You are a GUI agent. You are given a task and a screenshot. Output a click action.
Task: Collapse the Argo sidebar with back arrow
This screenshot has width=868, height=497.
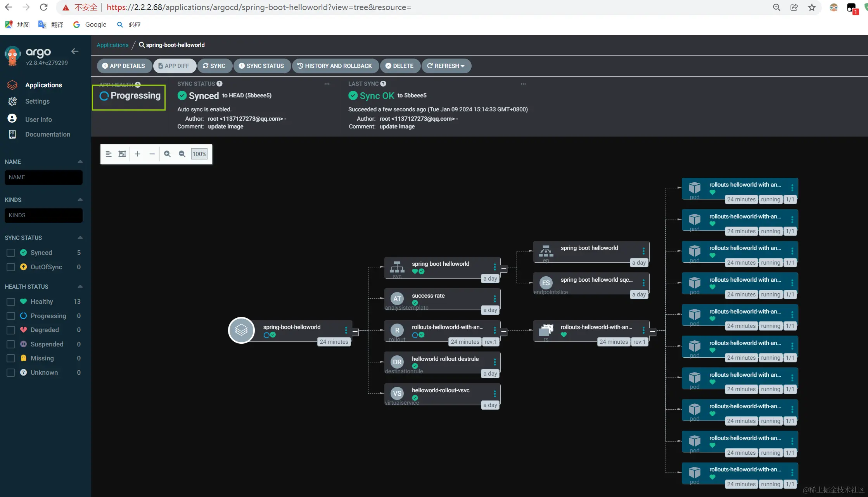pos(75,51)
